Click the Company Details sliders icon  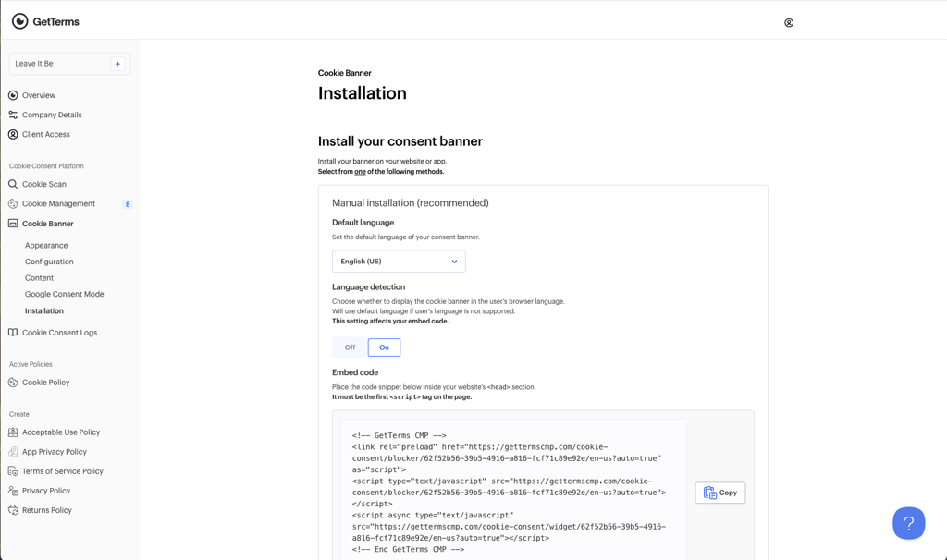(x=13, y=115)
